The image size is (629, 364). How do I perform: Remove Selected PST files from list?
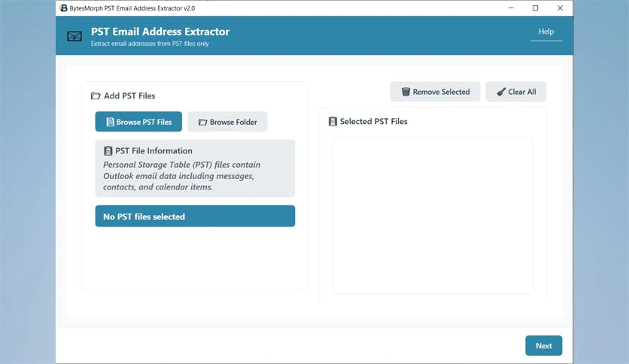coord(435,92)
